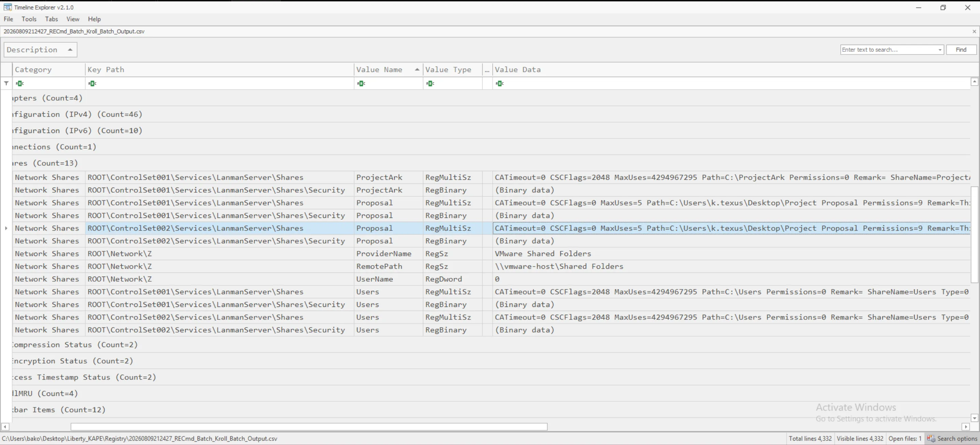The height and width of the screenshot is (445, 980).
Task: Click the Timeline Explorer title bar app icon
Action: coord(7,7)
